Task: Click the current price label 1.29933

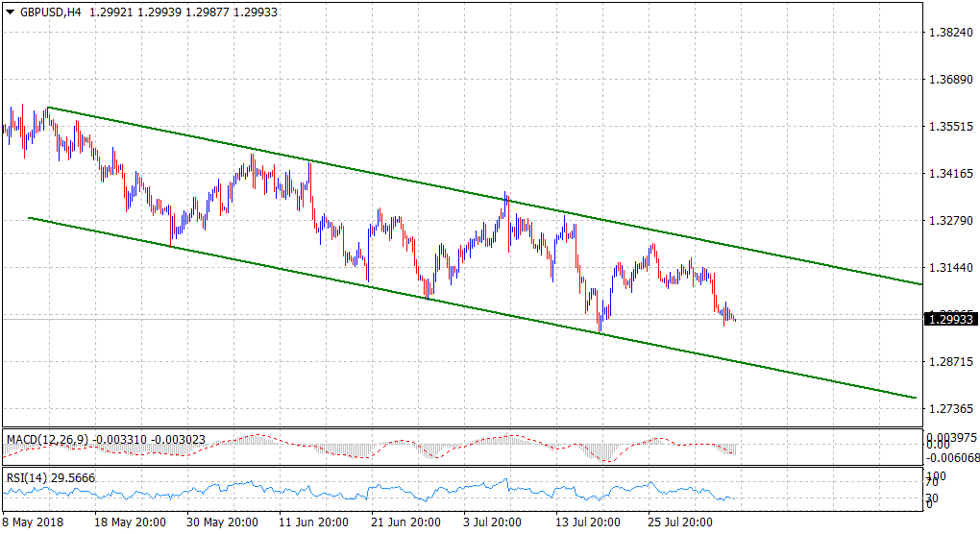Action: click(950, 319)
